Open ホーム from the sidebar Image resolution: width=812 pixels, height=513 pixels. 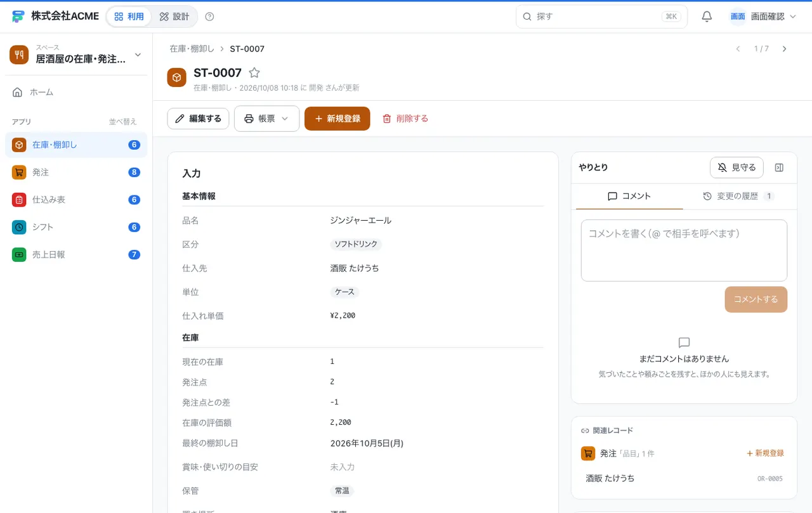76,92
